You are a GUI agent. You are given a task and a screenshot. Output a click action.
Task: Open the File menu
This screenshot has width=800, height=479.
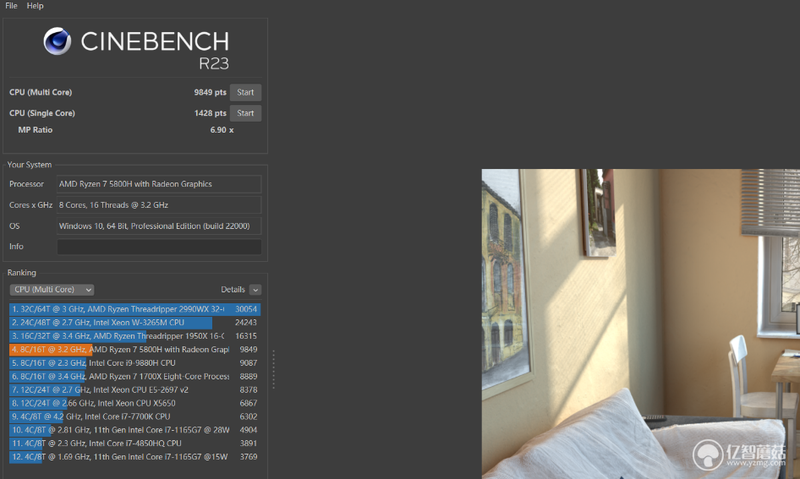(x=11, y=6)
